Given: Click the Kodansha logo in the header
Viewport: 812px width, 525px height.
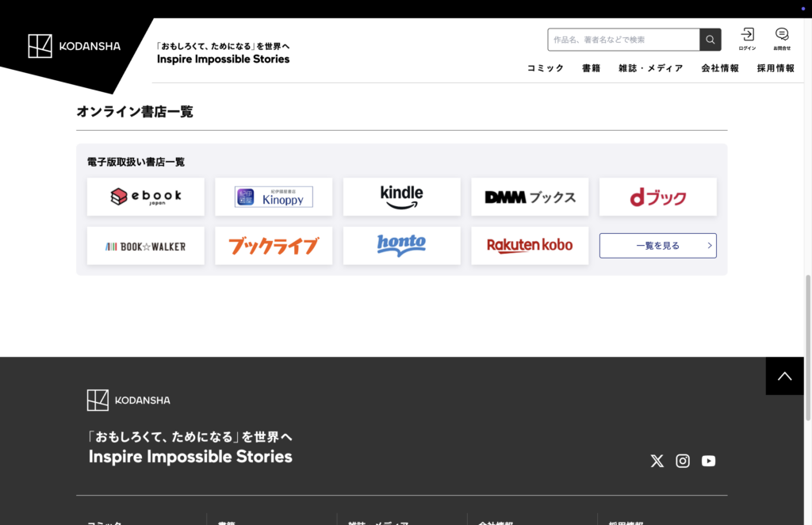Looking at the screenshot, I should (75, 46).
